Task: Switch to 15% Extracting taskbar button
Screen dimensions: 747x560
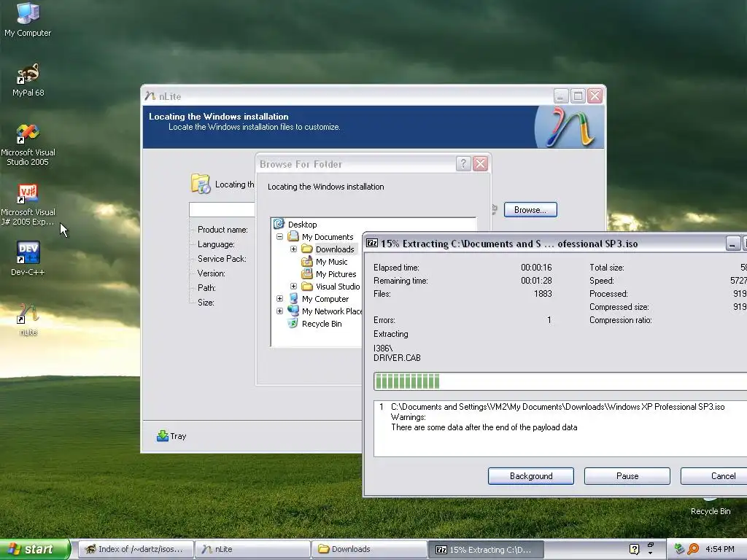Action: pos(486,549)
